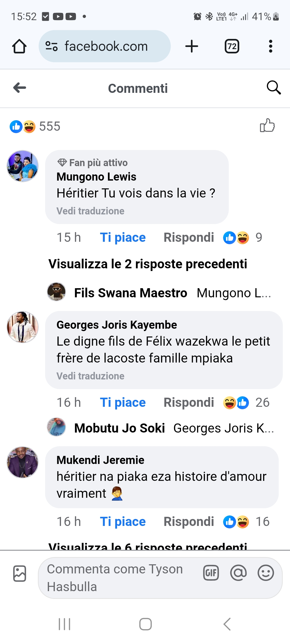Open a new browser tab with plus icon
The height and width of the screenshot is (644, 290).
tap(192, 46)
